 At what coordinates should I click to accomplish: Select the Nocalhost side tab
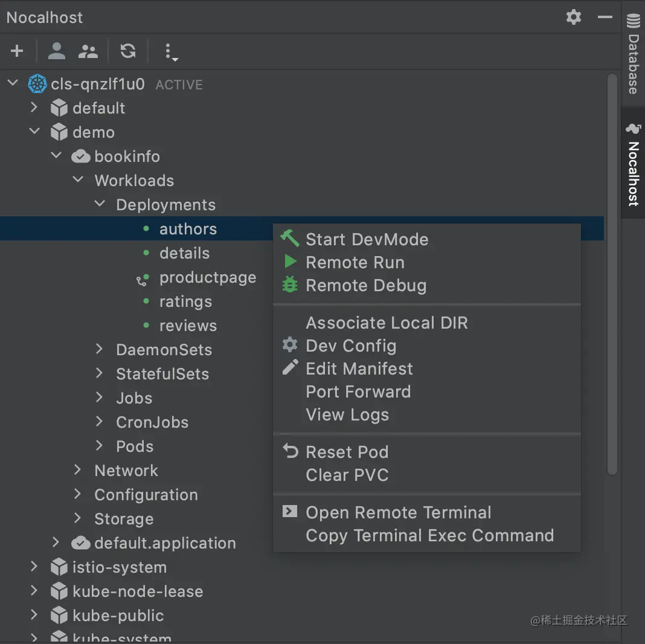pos(634,164)
